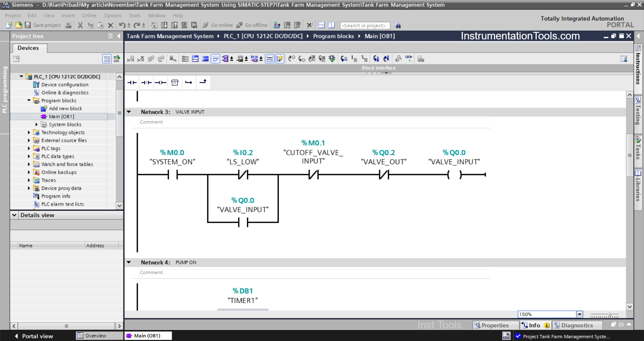Click the Search in project field
This screenshot has height=341, width=644.
pyautogui.click(x=364, y=25)
